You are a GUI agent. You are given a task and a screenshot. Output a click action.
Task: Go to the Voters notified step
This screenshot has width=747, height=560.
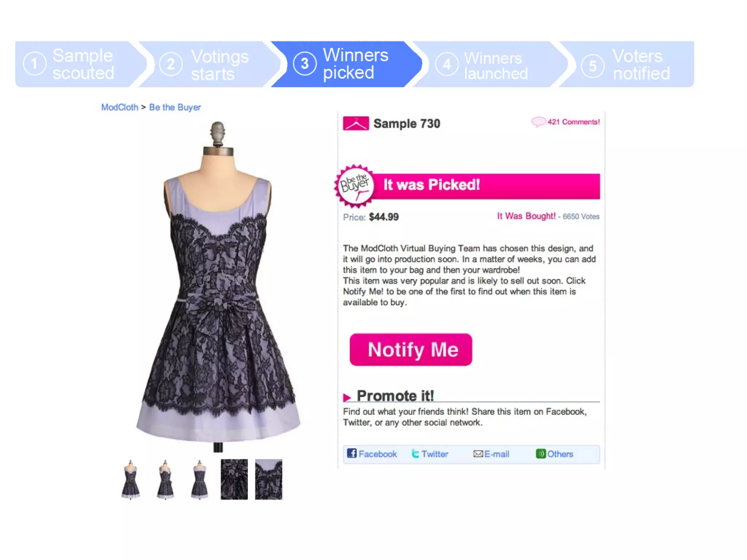pos(627,64)
